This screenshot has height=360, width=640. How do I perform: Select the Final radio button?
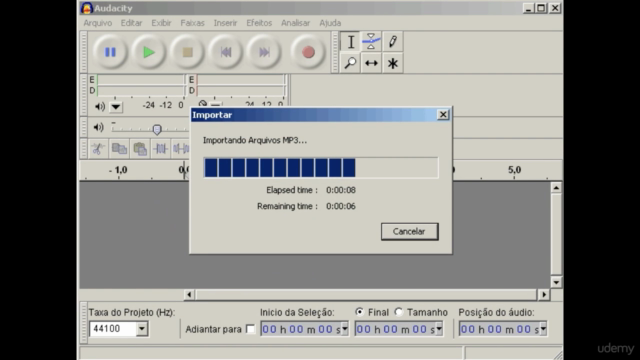[359, 312]
